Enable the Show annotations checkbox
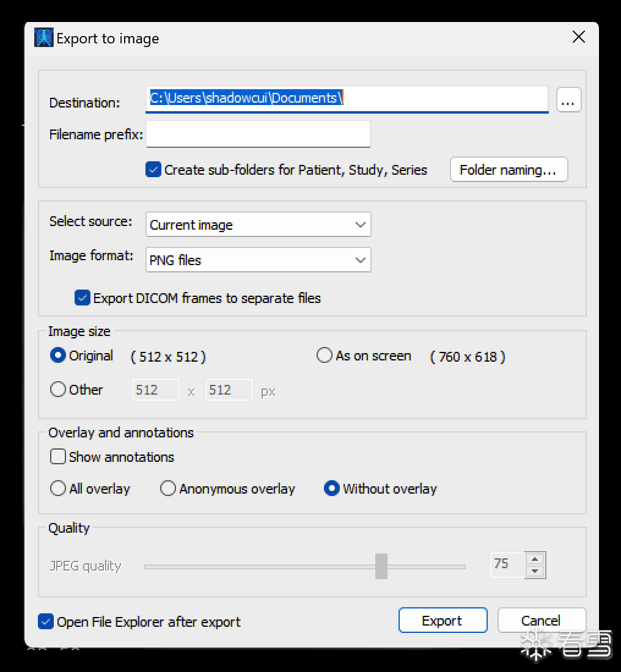621x672 pixels. point(58,457)
